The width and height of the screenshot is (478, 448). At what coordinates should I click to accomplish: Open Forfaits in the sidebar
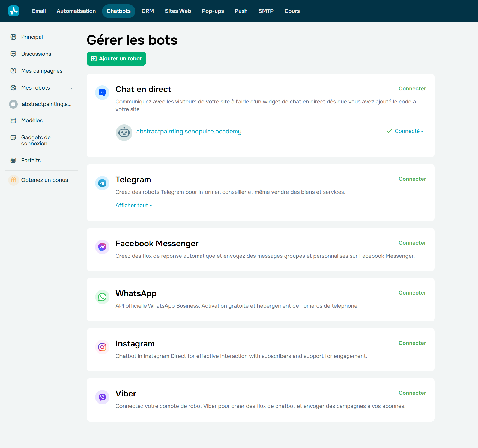(x=31, y=160)
